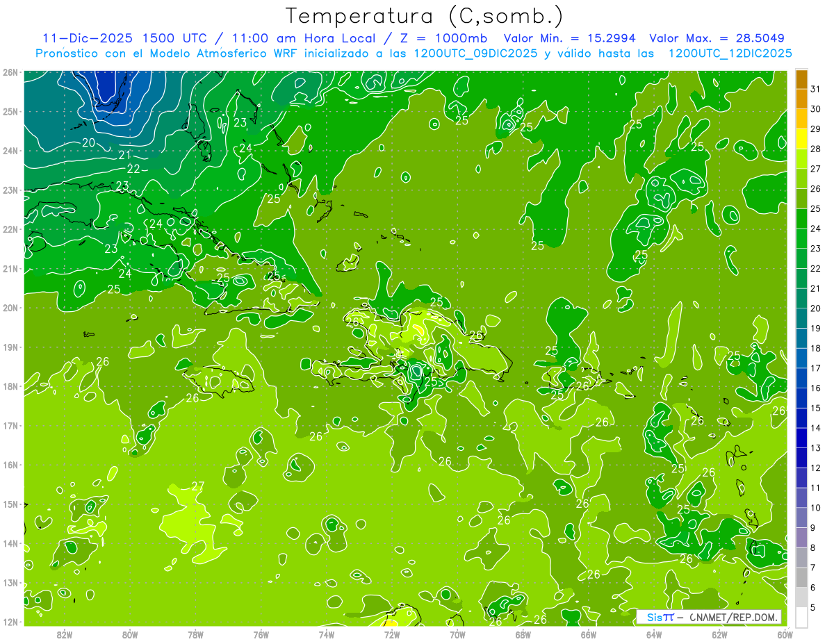
Task: Click the 62W longitude axis label
Action: [x=719, y=634]
